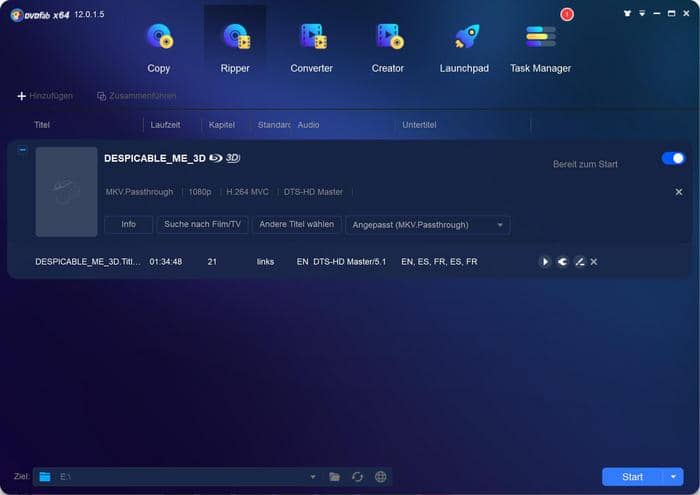Click the H.264 MVC codec label

pos(247,192)
